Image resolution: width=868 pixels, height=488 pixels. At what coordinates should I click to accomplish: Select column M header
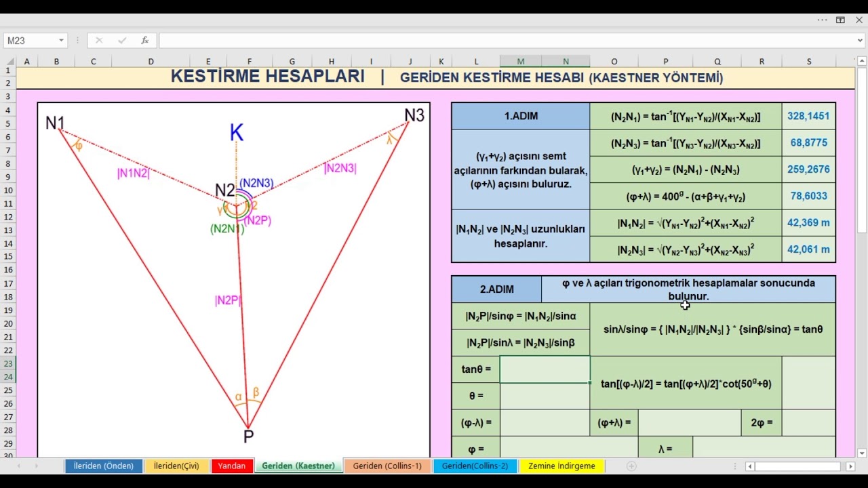pyautogui.click(x=521, y=62)
